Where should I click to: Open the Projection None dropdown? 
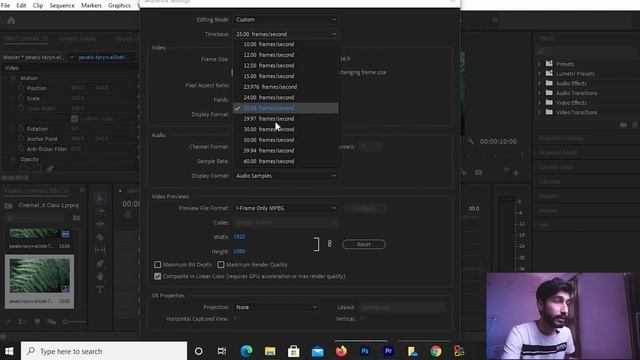click(x=276, y=307)
